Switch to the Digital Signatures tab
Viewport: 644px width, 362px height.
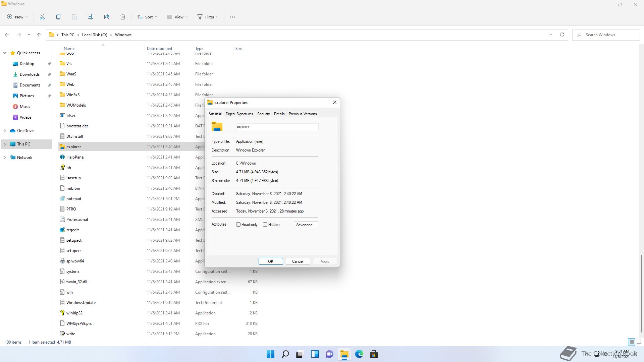(239, 114)
